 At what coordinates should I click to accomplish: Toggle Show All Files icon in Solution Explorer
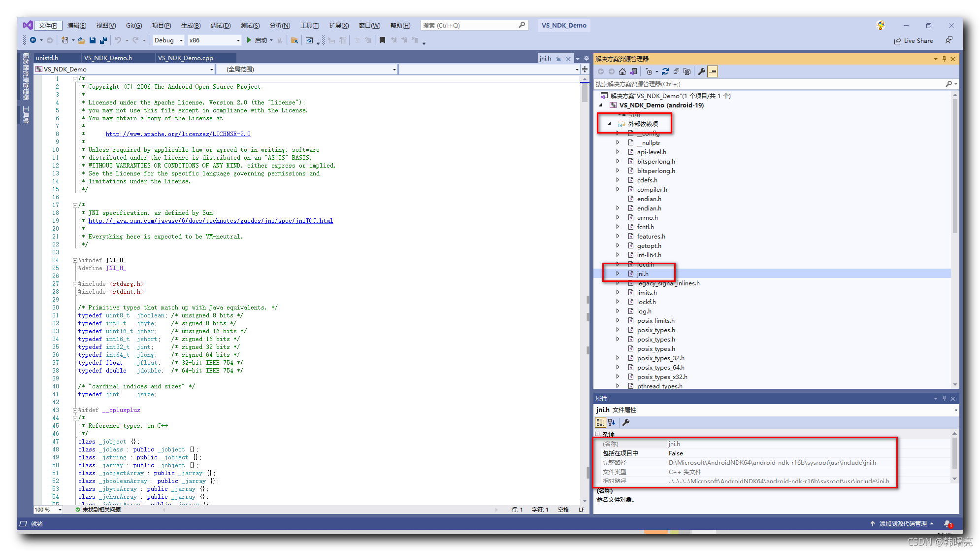[687, 71]
